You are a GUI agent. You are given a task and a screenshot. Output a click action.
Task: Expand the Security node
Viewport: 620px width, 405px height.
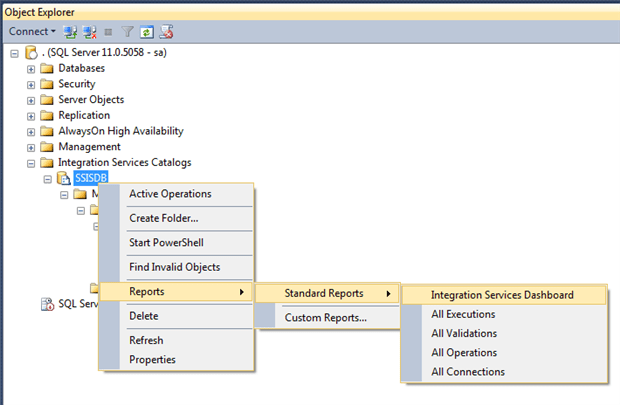(x=31, y=85)
